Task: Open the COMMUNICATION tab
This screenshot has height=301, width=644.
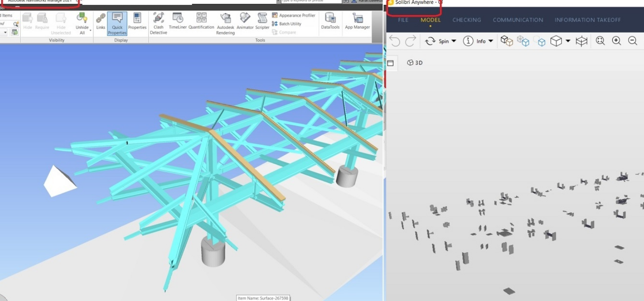Action: (518, 20)
